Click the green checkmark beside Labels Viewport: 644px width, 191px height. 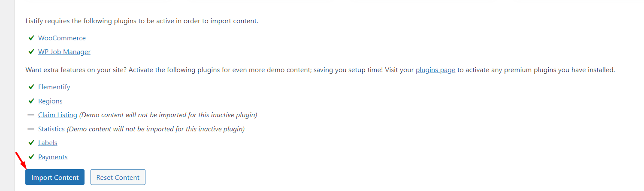click(31, 142)
